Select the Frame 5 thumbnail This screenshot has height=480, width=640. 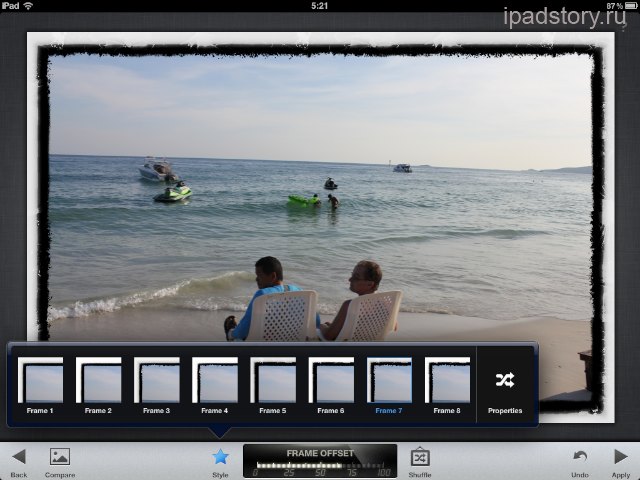(x=273, y=380)
